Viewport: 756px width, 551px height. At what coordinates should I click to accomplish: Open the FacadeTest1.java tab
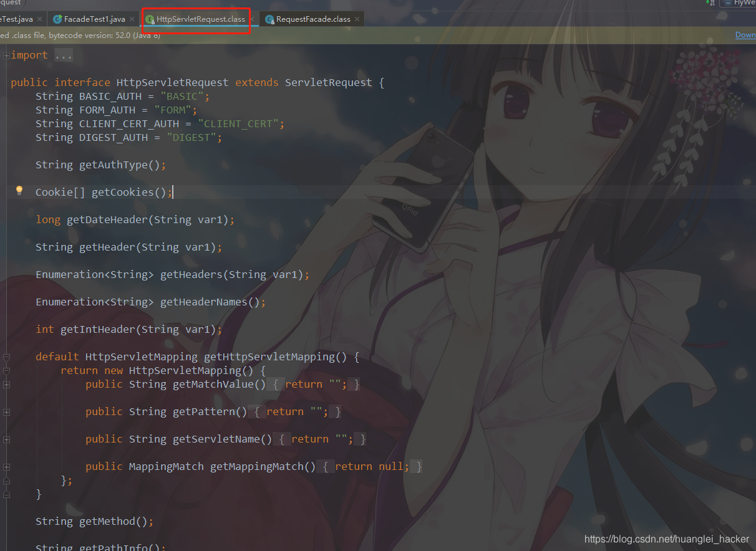94,19
